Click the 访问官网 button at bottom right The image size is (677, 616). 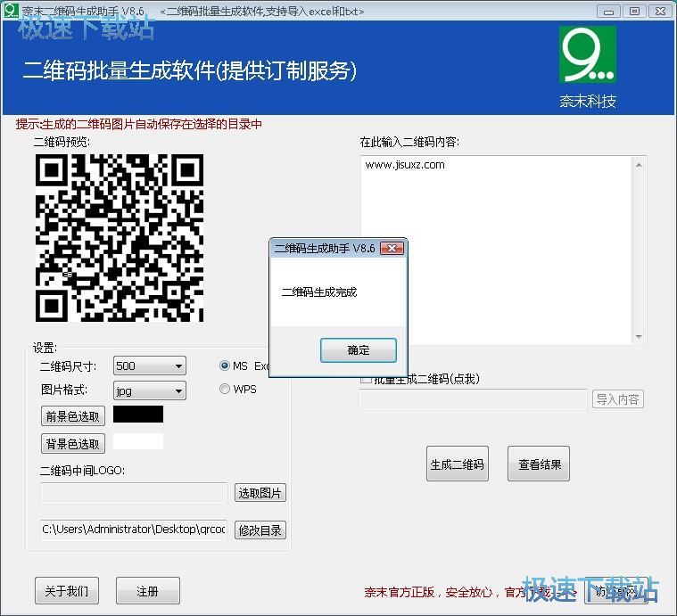tap(616, 590)
